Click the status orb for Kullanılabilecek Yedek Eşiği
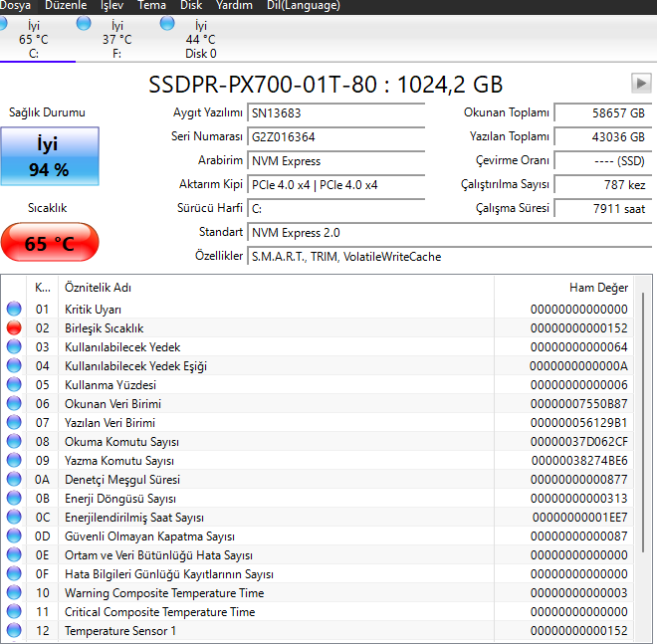The width and height of the screenshot is (657, 644). pyautogui.click(x=14, y=365)
